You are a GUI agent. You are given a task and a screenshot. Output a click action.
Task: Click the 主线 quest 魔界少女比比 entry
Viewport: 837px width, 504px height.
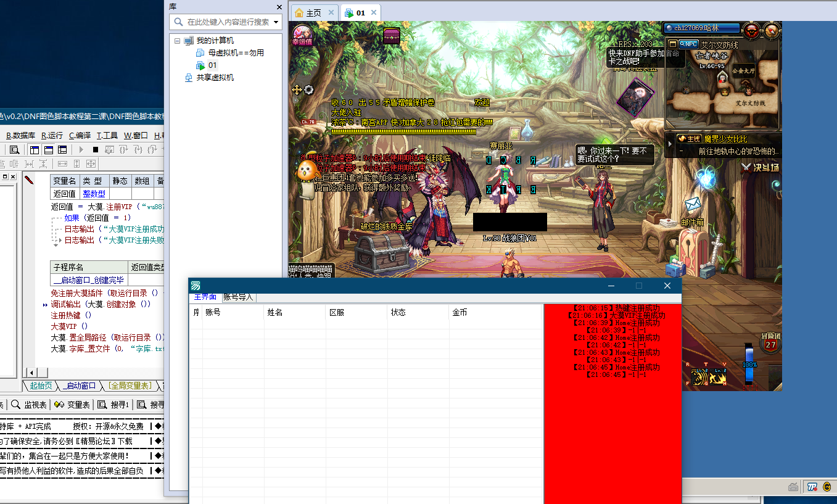728,139
